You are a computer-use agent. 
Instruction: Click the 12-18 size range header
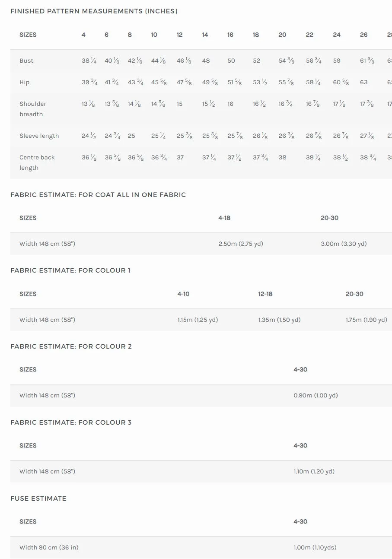click(265, 294)
